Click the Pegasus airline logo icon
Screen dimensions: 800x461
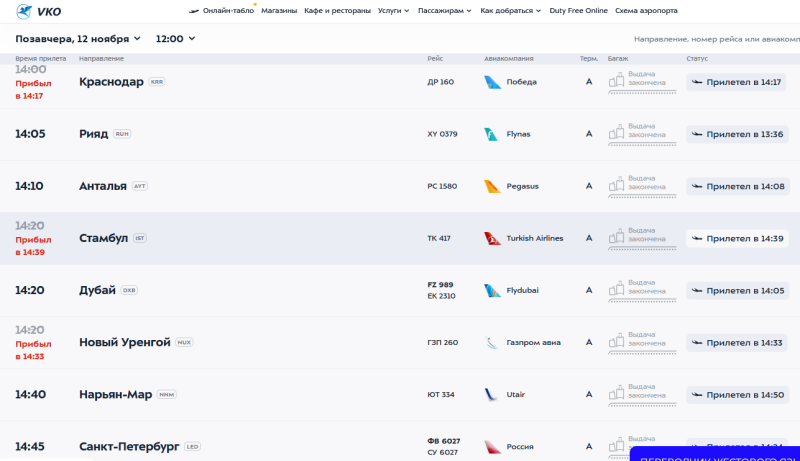pos(491,186)
